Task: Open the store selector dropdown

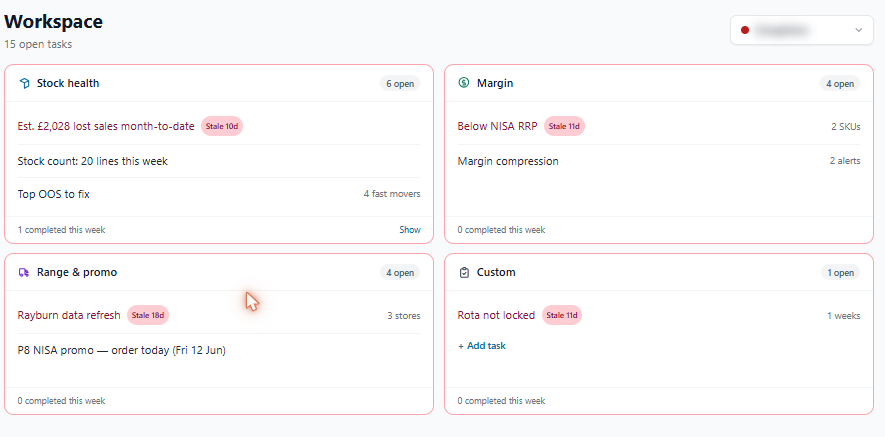Action: point(801,30)
